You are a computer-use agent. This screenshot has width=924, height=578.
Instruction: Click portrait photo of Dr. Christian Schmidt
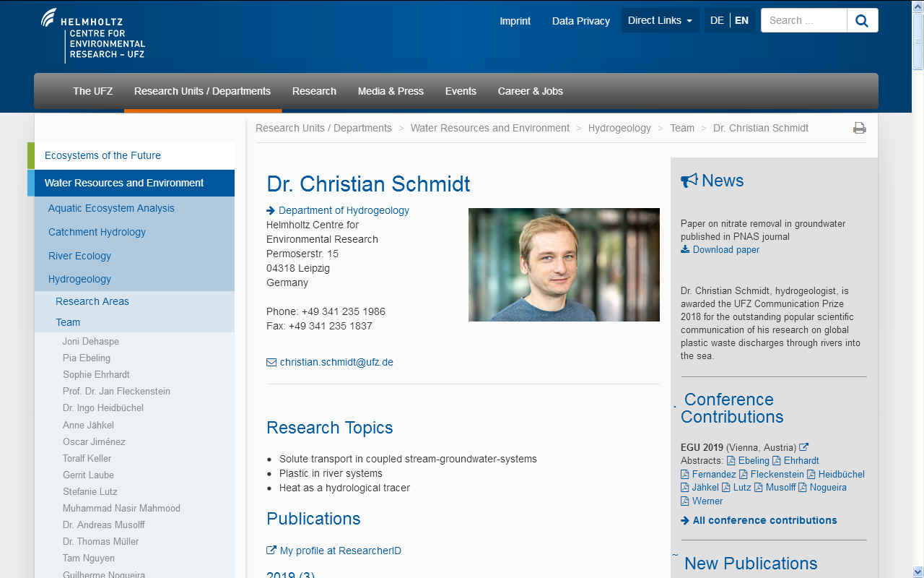564,264
